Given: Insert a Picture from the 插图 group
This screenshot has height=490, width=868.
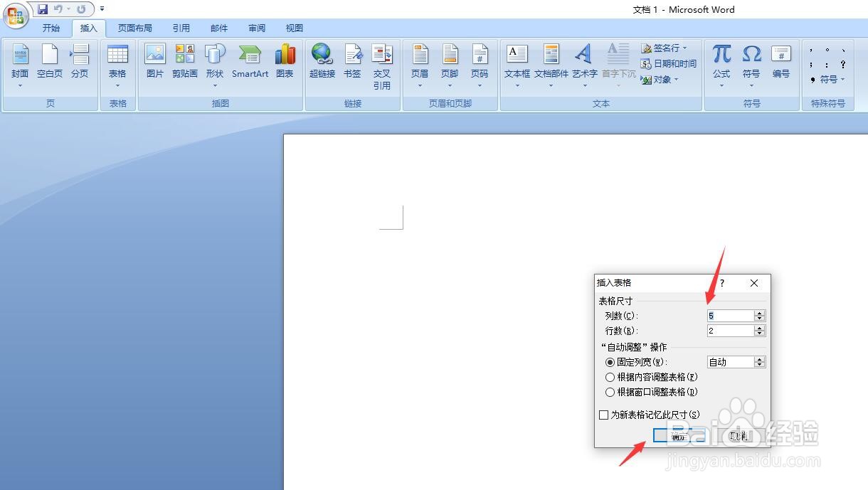Looking at the screenshot, I should pos(154,63).
